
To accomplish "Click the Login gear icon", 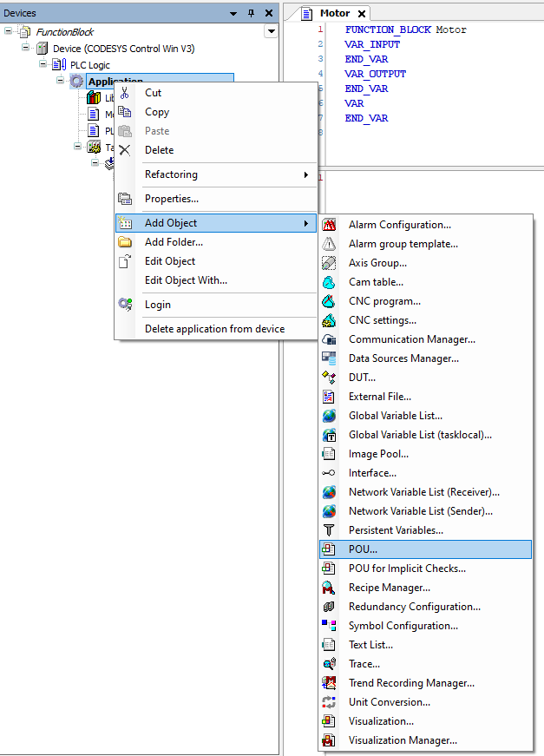I will pyautogui.click(x=125, y=305).
